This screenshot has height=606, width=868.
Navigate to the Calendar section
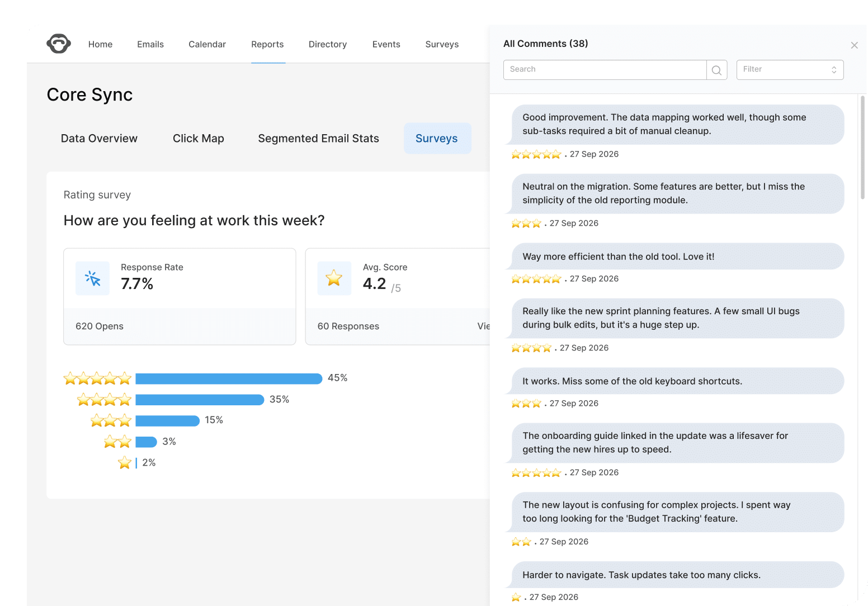(x=207, y=44)
